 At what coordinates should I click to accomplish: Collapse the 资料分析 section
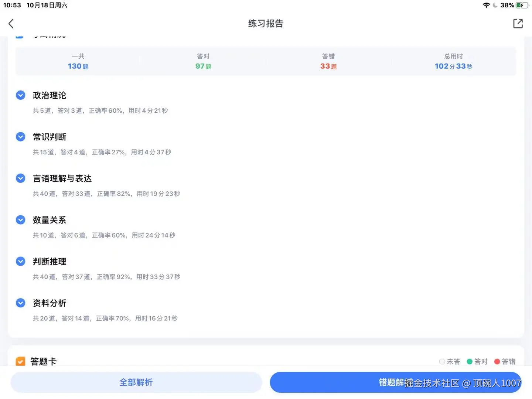pos(20,303)
